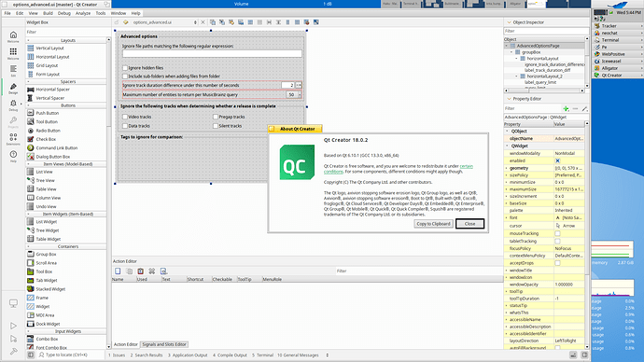The image size is (644, 362).
Task: Click the New action icon in Action Editor
Action: pyautogui.click(x=118, y=271)
